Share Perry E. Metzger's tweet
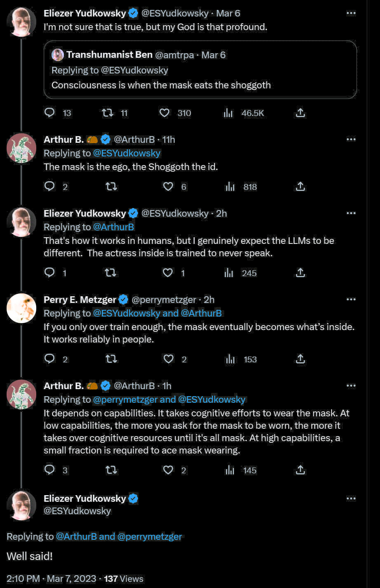380x588 pixels. click(300, 359)
